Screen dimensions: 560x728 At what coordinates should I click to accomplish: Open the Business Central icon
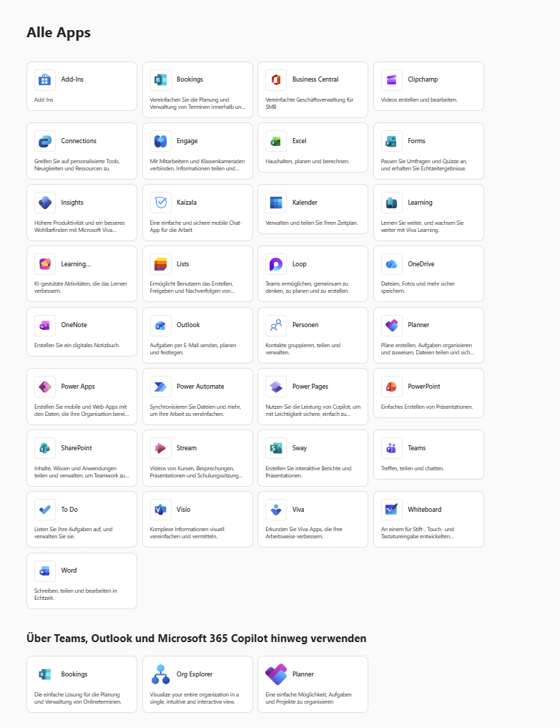coord(276,80)
